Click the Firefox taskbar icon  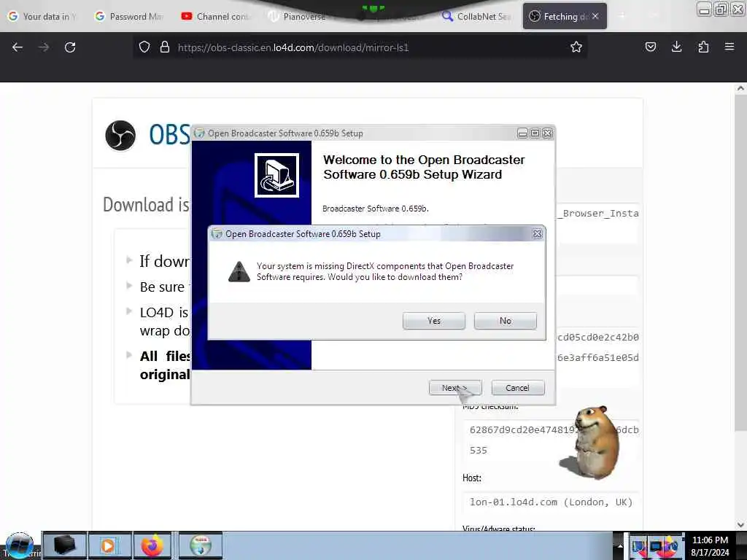152,545
